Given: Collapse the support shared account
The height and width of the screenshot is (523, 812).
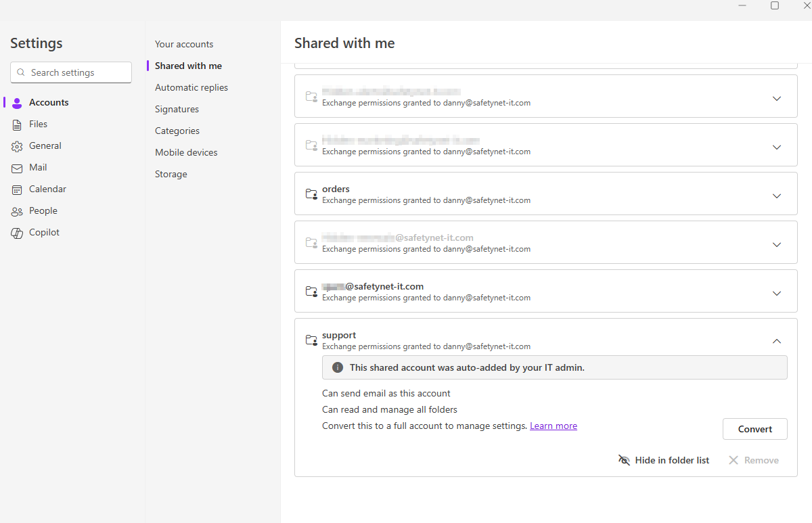Looking at the screenshot, I should pyautogui.click(x=777, y=341).
